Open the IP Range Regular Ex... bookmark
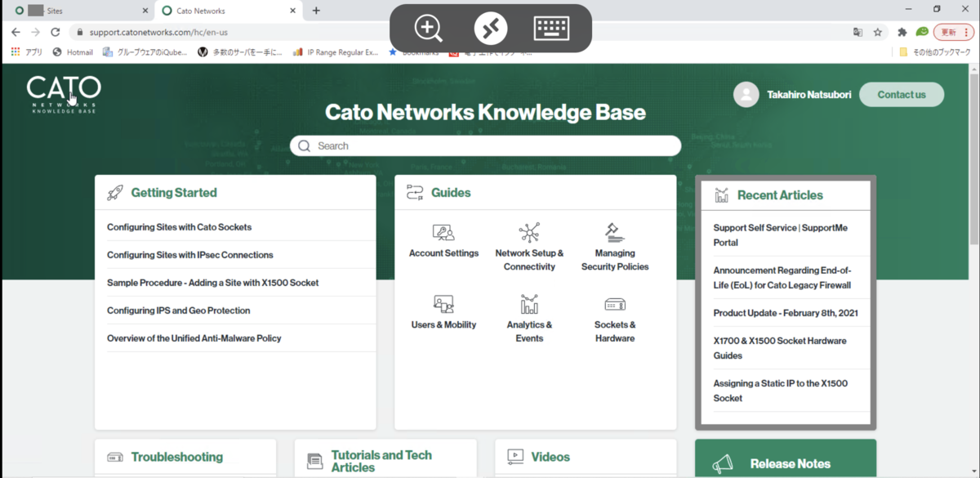This screenshot has height=478, width=980. click(x=336, y=51)
